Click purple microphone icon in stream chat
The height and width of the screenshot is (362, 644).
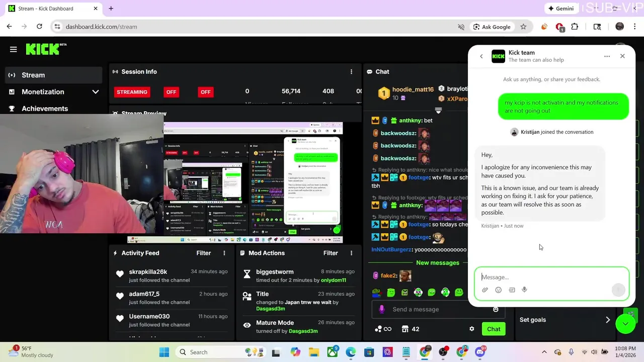(381, 309)
